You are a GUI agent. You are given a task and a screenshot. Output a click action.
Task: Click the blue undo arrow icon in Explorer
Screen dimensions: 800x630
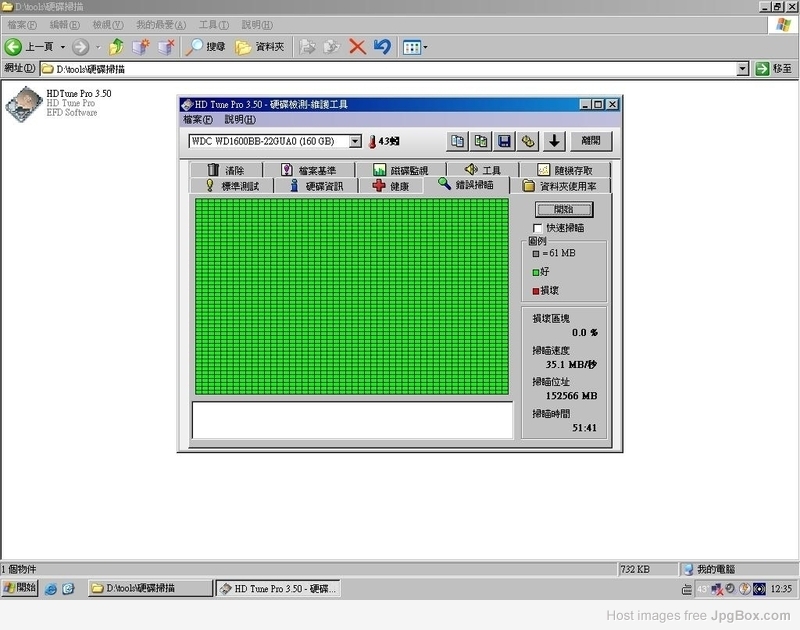pos(382,47)
